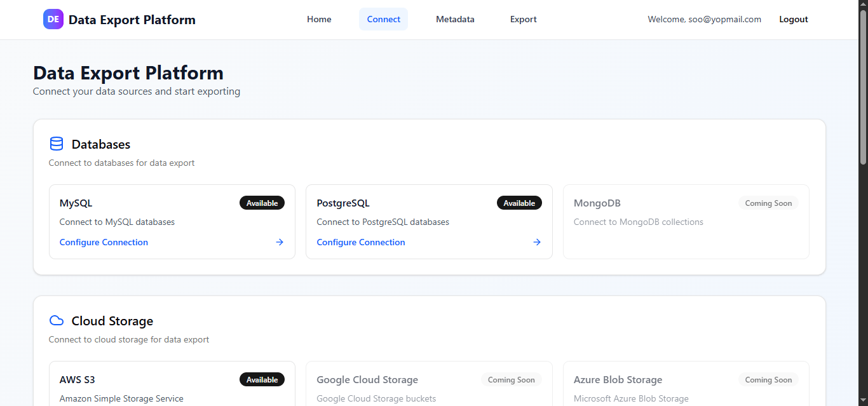
Task: Log out using the Logout button
Action: tap(794, 19)
